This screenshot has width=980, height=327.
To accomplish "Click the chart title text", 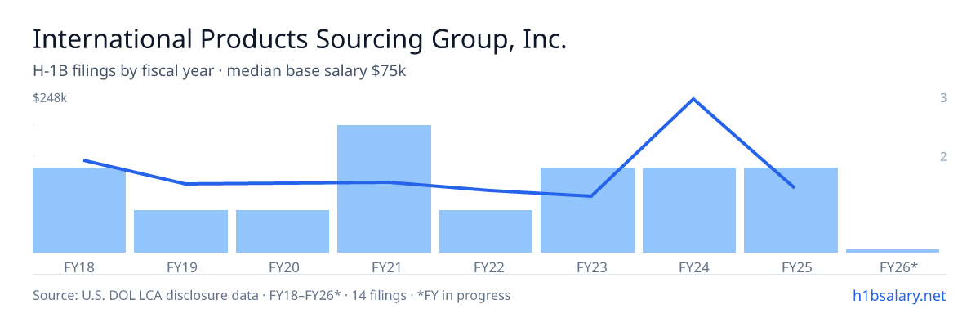I will coord(300,39).
